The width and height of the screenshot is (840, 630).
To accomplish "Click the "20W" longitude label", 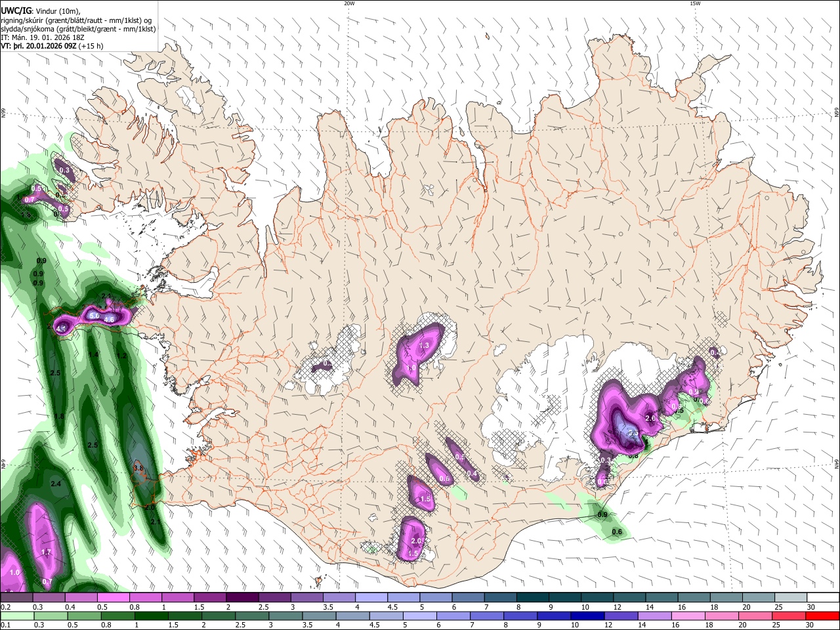I will pyautogui.click(x=349, y=3).
